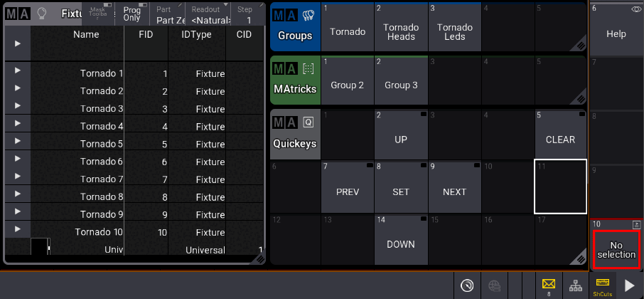Click the light bulb icon in Fixture sheet
This screenshot has height=299, width=644.
point(41,14)
